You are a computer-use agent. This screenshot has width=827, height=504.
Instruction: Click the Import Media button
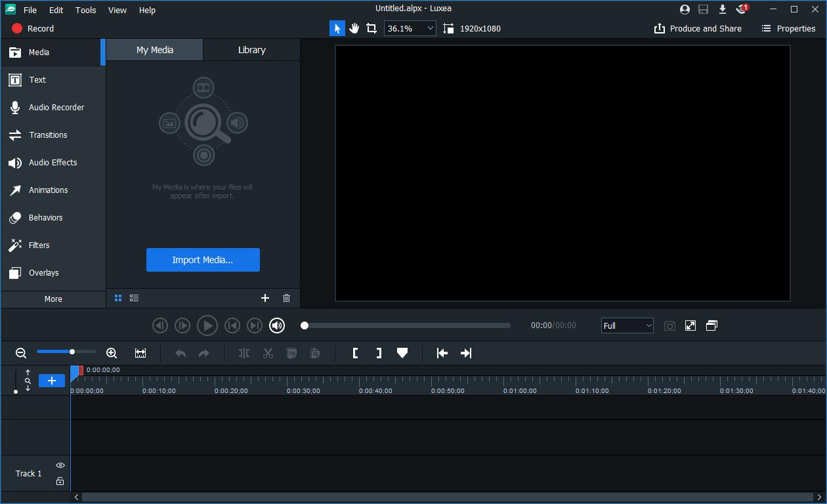point(203,260)
